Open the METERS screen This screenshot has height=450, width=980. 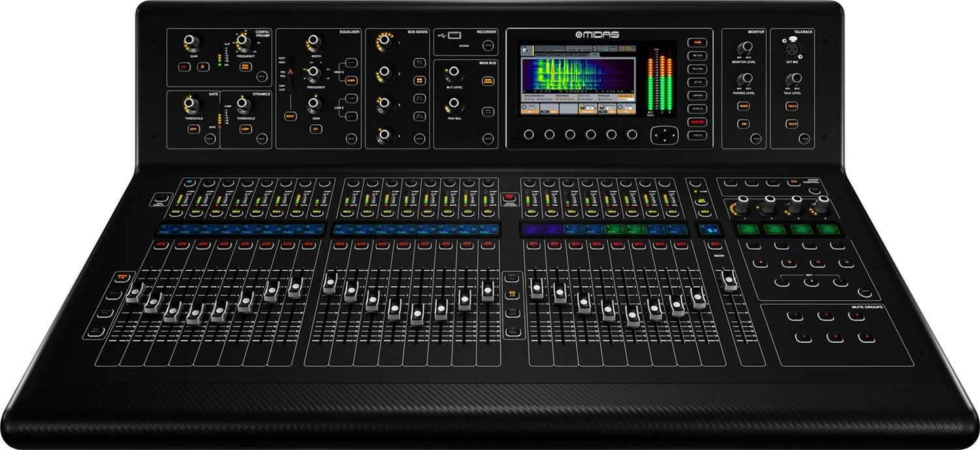(698, 56)
